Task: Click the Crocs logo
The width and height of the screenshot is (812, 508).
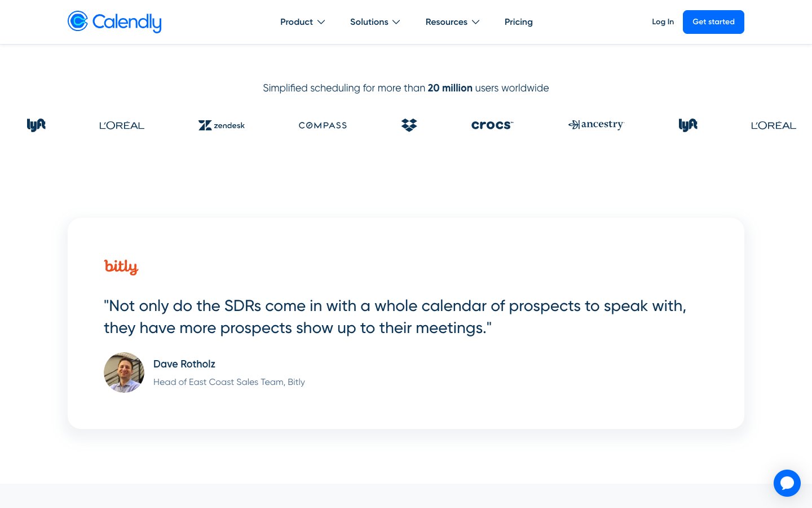Action: [x=492, y=125]
